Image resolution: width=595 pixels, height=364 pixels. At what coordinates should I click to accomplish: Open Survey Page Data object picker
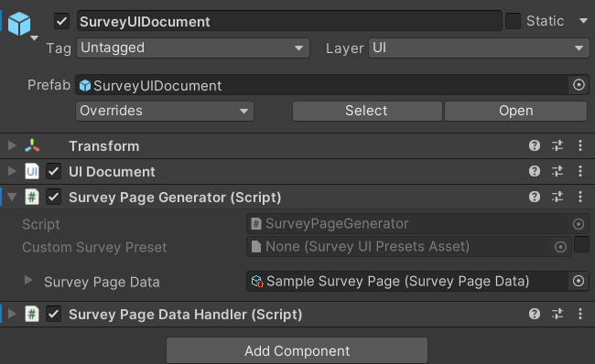[579, 282]
